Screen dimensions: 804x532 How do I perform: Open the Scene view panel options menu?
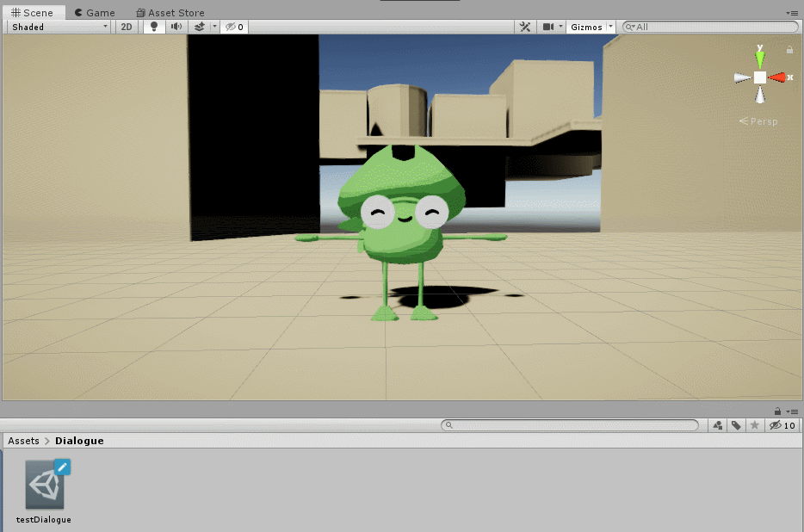pyautogui.click(x=792, y=13)
